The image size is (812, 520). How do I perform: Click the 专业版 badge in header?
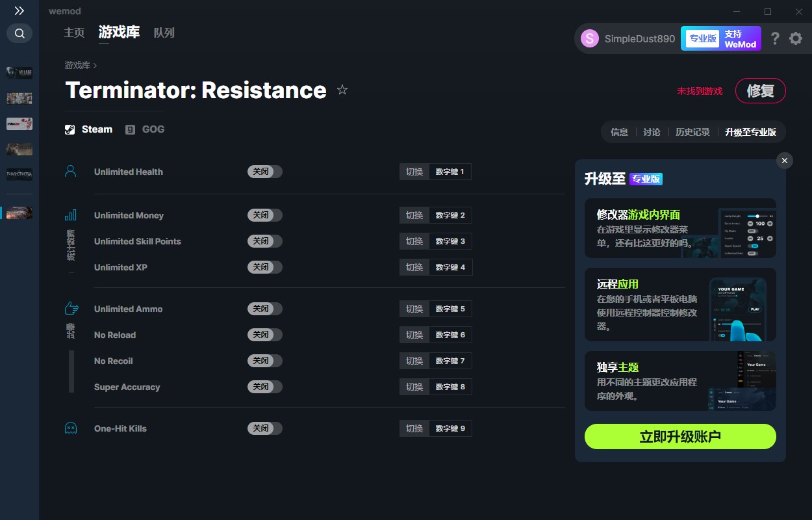[x=703, y=38]
